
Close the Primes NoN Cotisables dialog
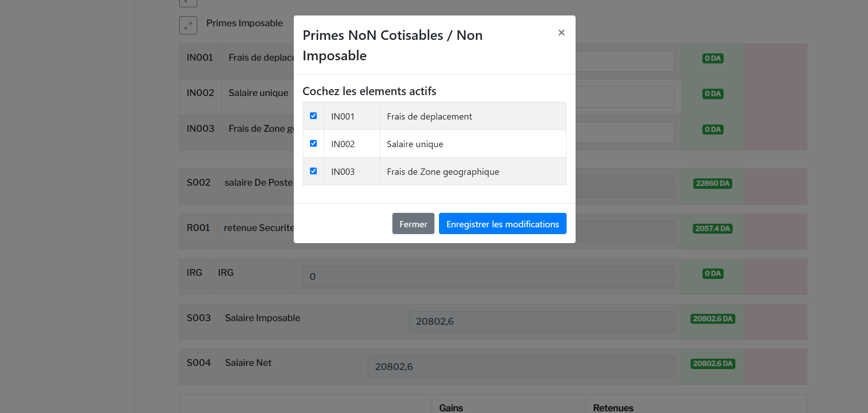[561, 33]
